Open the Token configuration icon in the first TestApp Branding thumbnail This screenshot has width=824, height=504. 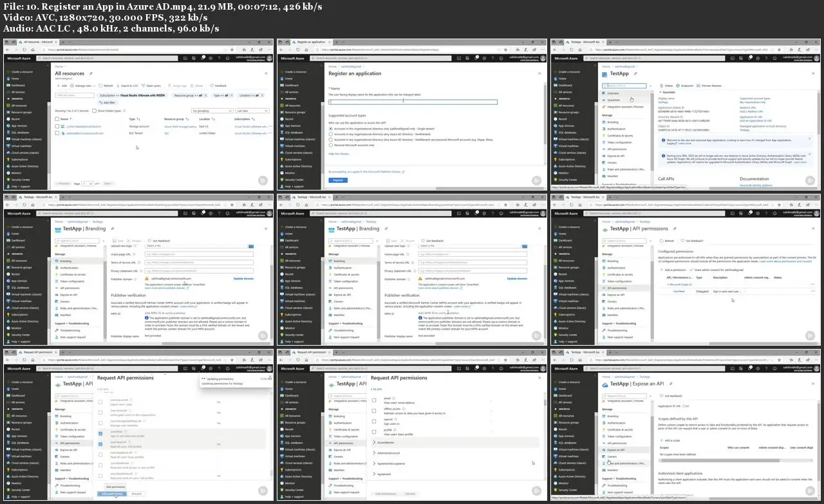click(x=57, y=281)
